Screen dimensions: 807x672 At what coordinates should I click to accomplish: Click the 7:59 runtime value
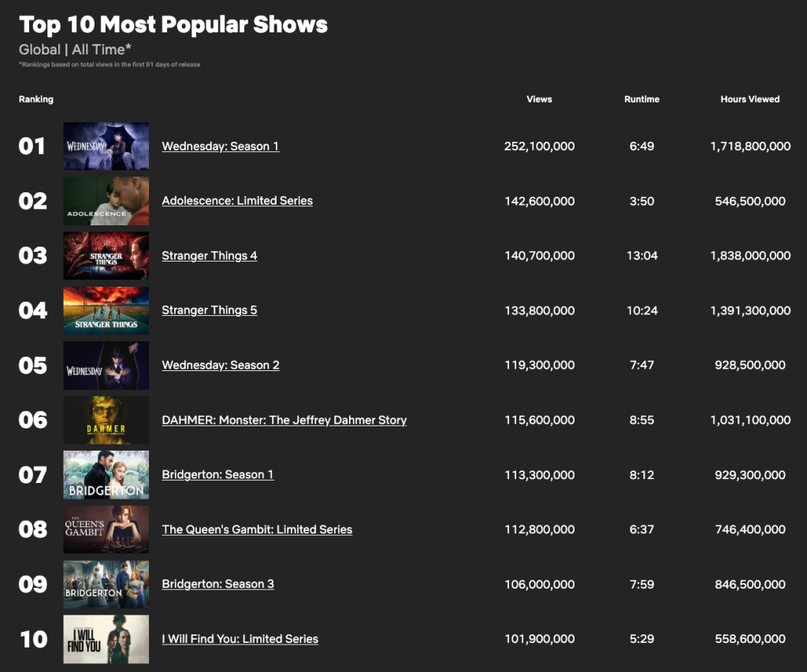(642, 585)
